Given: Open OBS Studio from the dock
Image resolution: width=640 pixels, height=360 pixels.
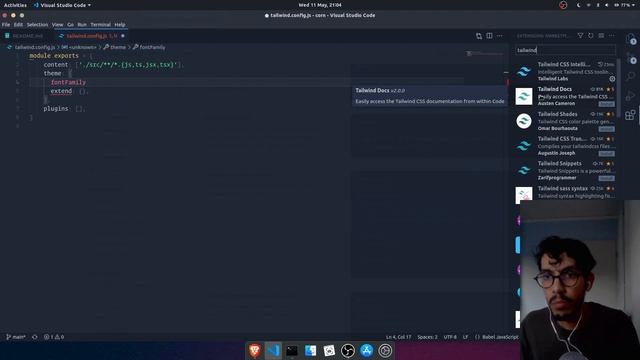Looking at the screenshot, I should coord(348,351).
